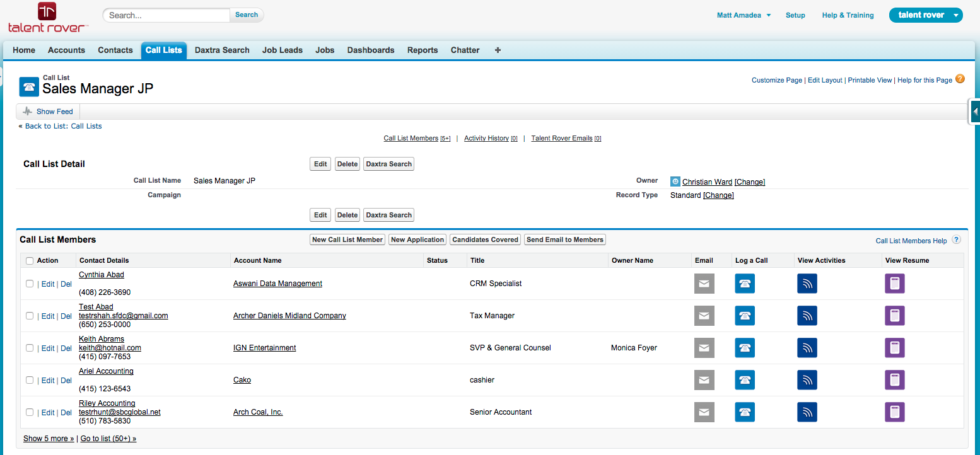Log a call for Ariel Accounting
The height and width of the screenshot is (455, 980).
click(745, 380)
